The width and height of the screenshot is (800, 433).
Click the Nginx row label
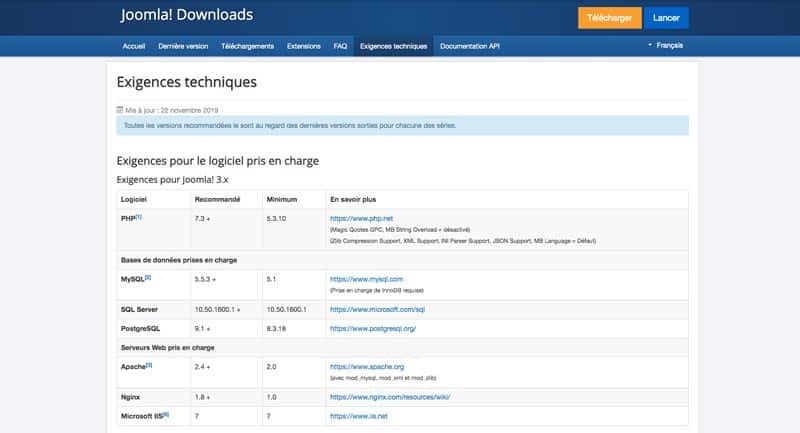[x=130, y=397]
